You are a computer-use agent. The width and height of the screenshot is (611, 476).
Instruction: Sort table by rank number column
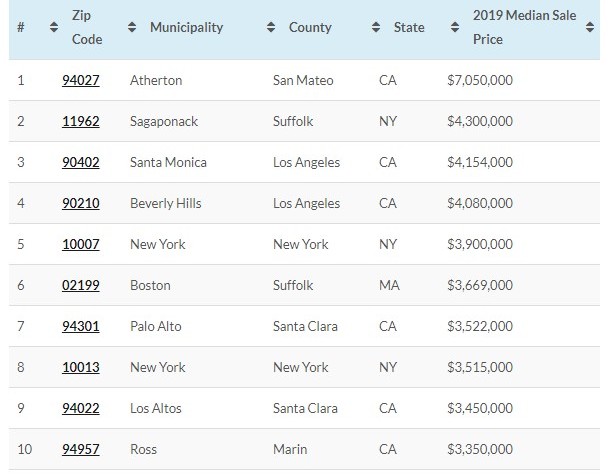click(54, 28)
